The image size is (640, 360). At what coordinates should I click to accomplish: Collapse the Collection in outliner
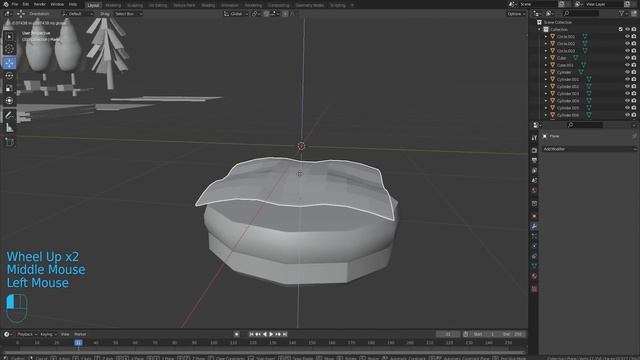[x=539, y=29]
